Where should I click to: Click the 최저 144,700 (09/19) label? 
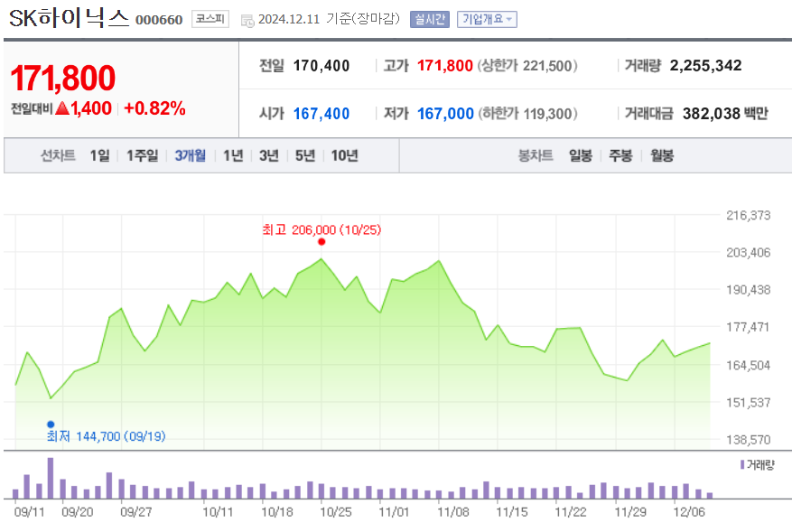(x=106, y=436)
